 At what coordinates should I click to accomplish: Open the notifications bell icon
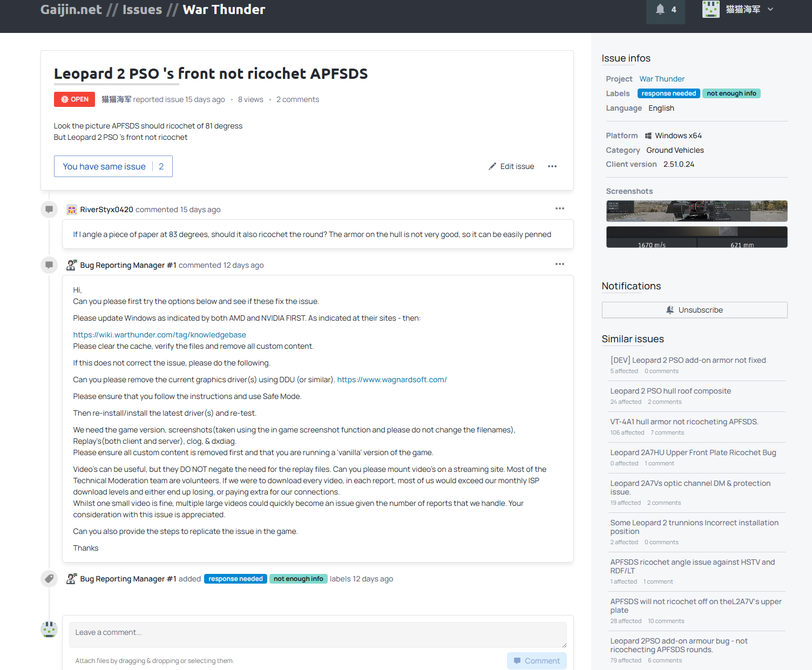pyautogui.click(x=660, y=9)
